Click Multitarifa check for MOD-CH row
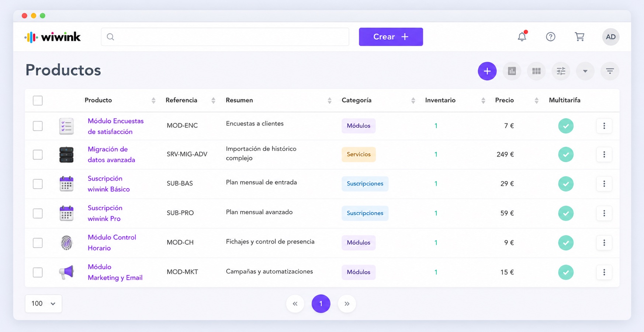This screenshot has width=644, height=332. pyautogui.click(x=566, y=242)
